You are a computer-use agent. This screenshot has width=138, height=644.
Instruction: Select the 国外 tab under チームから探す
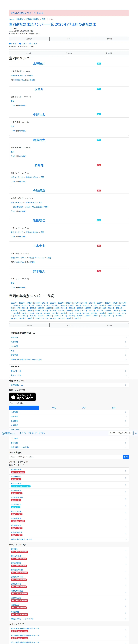[114, 408]
